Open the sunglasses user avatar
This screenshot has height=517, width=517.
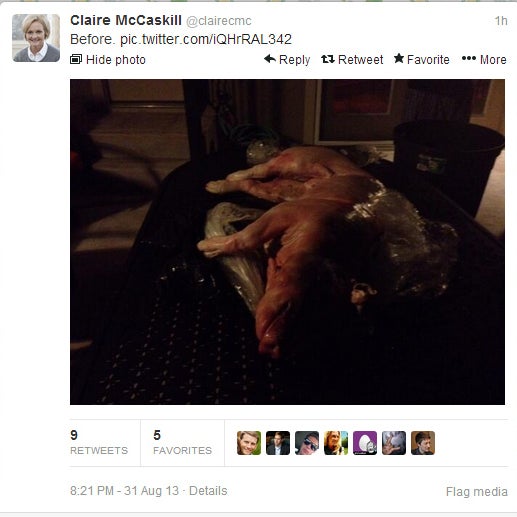click(307, 443)
